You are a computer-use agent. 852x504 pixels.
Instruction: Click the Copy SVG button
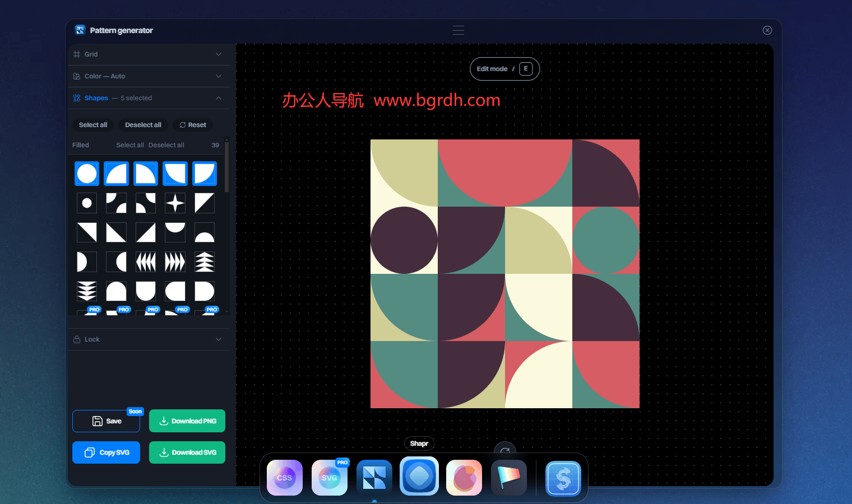pos(106,452)
